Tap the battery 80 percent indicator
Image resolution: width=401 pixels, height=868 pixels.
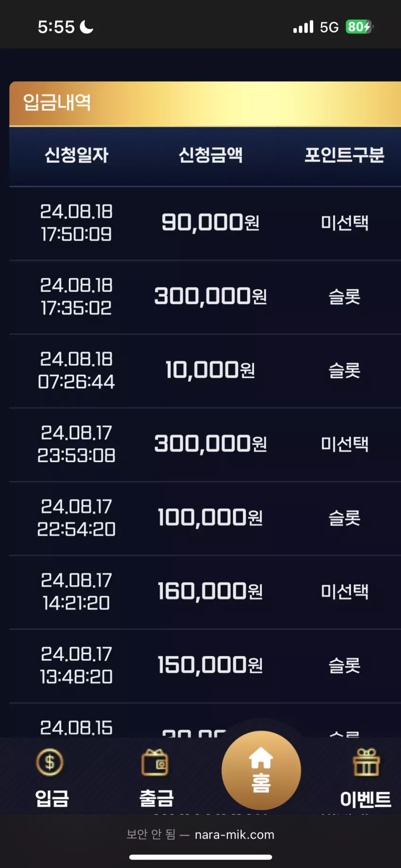[360, 27]
